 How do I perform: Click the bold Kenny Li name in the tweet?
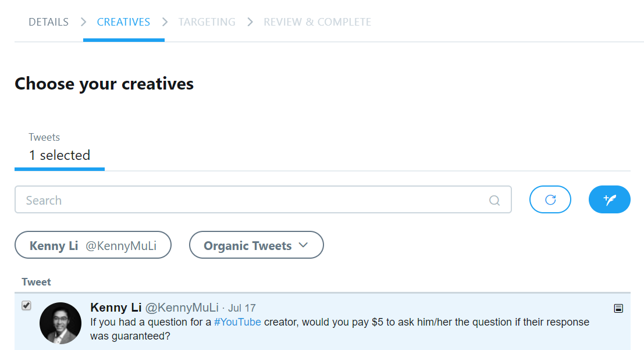116,308
